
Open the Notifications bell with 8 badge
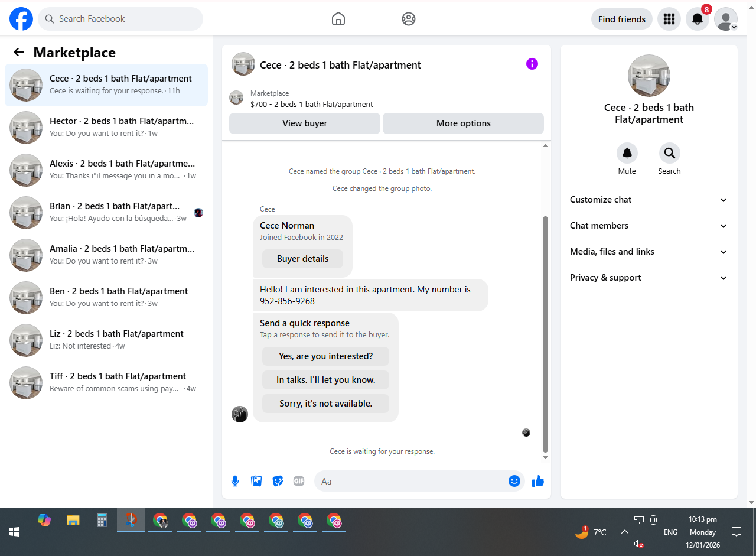point(698,19)
